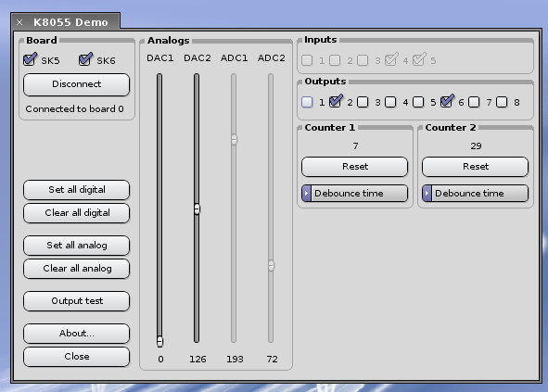Click input 3 checkbox
This screenshot has width=548, height=392.
click(363, 60)
